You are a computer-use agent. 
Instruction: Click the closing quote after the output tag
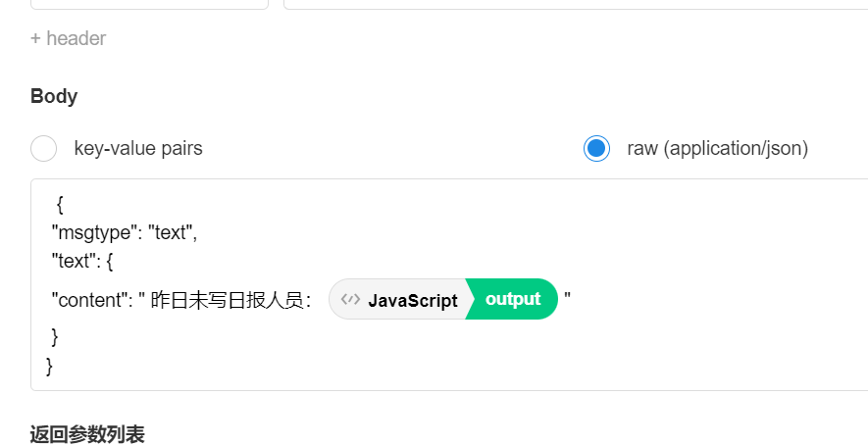point(567,300)
